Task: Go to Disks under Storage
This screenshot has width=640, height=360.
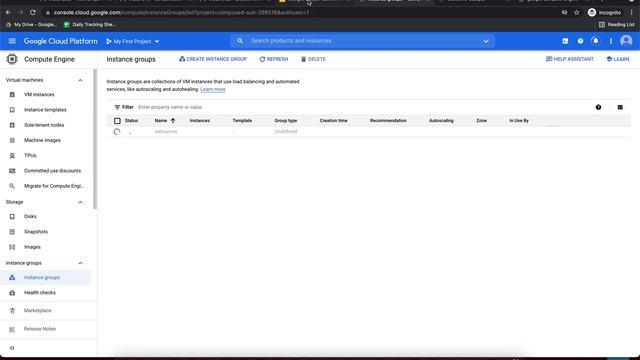Action: 30,216
